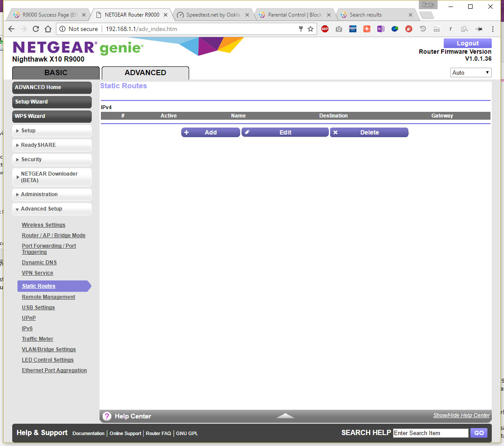Open the language Auto dropdown
Image resolution: width=504 pixels, height=446 pixels.
pyautogui.click(x=470, y=73)
